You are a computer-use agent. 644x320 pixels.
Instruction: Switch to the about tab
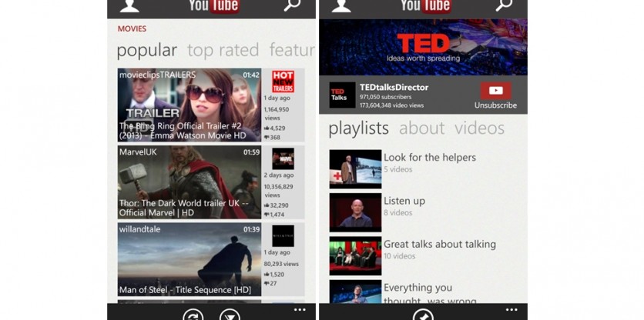(421, 128)
